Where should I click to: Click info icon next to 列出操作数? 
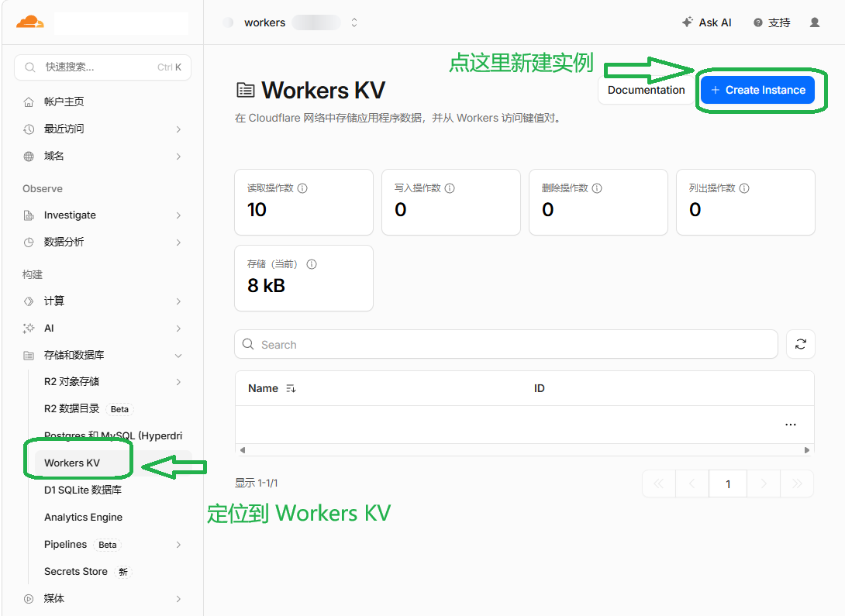pyautogui.click(x=743, y=188)
